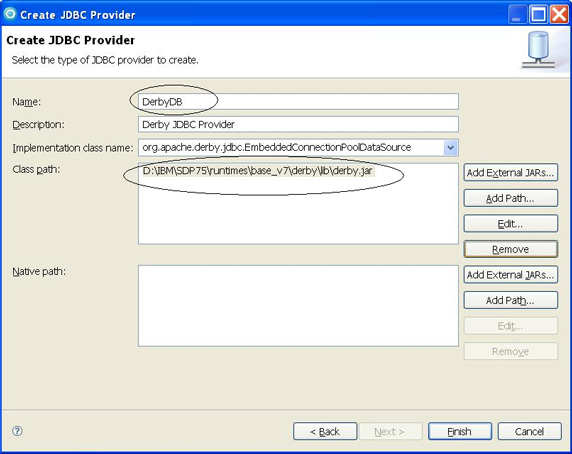This screenshot has width=572, height=454.
Task: Close the Create JDBC Provider dialog
Action: (559, 15)
